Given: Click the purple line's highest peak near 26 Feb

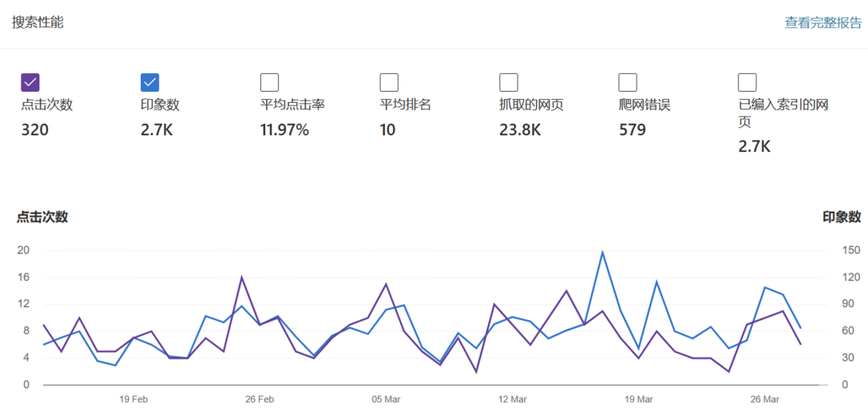Looking at the screenshot, I should click(242, 277).
